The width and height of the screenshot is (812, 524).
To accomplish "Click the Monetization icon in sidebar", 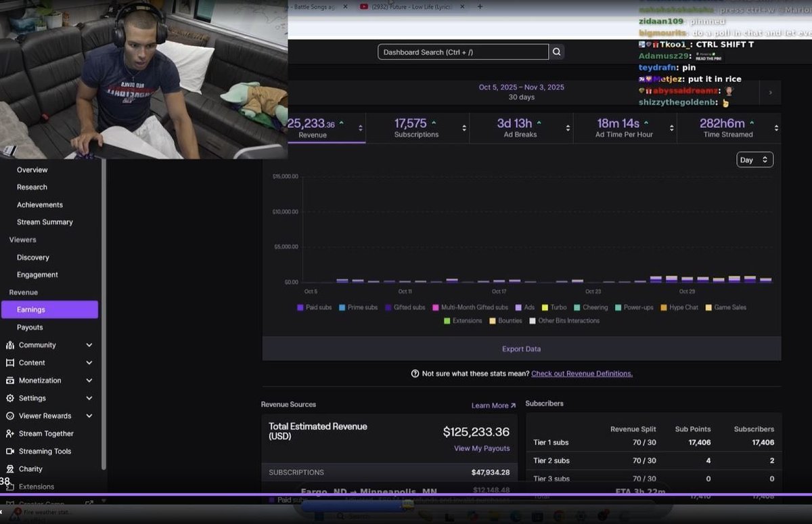I will point(10,380).
